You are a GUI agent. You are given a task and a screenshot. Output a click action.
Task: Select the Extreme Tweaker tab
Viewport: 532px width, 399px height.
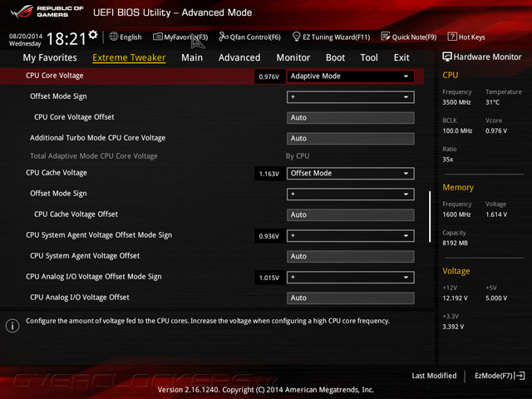(129, 57)
